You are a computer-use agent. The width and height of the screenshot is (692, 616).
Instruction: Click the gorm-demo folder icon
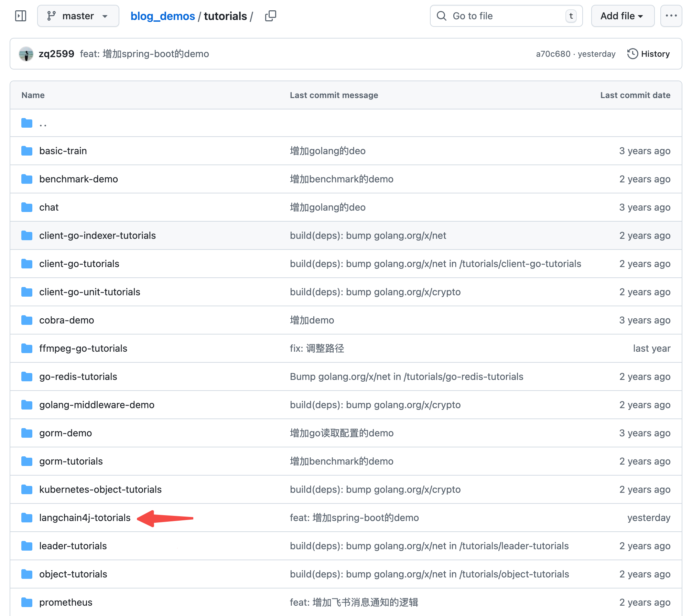pos(27,433)
